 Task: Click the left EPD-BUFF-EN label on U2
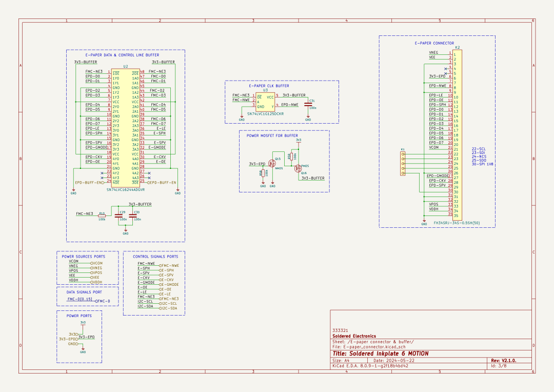click(90, 183)
